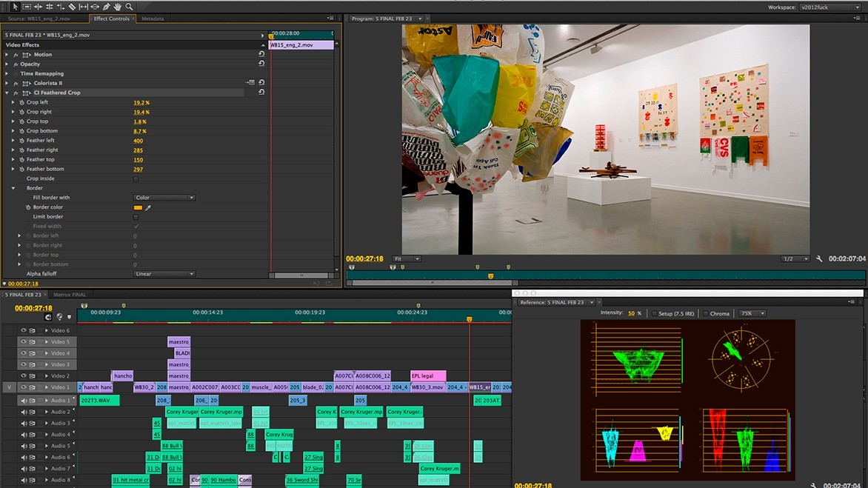Screen dimensions: 868x488
Task: Select the 5 FINAL FEB 23 timeline tab
Action: tap(23, 294)
